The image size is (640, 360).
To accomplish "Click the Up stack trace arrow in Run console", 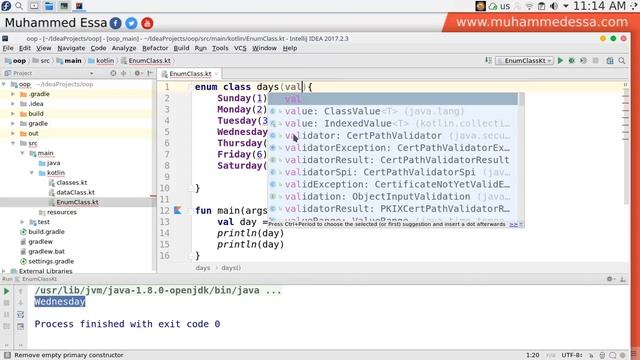I will (x=20, y=291).
